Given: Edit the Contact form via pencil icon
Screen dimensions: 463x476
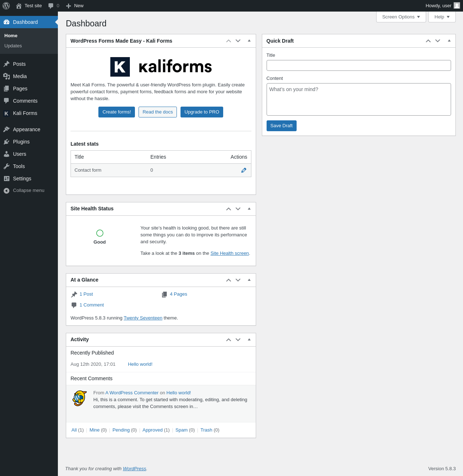Looking at the screenshot, I should [x=244, y=170].
